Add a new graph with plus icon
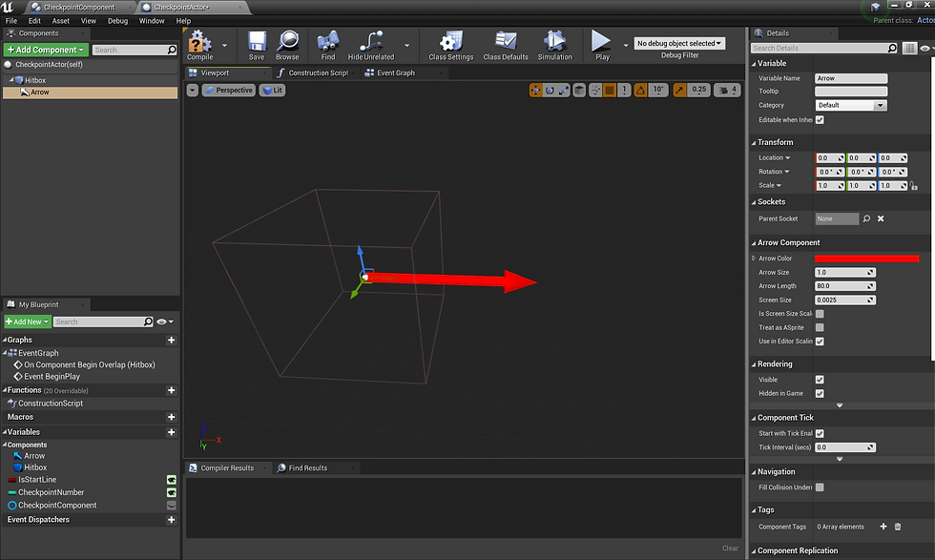Screen dimensions: 935x560 click(171, 340)
